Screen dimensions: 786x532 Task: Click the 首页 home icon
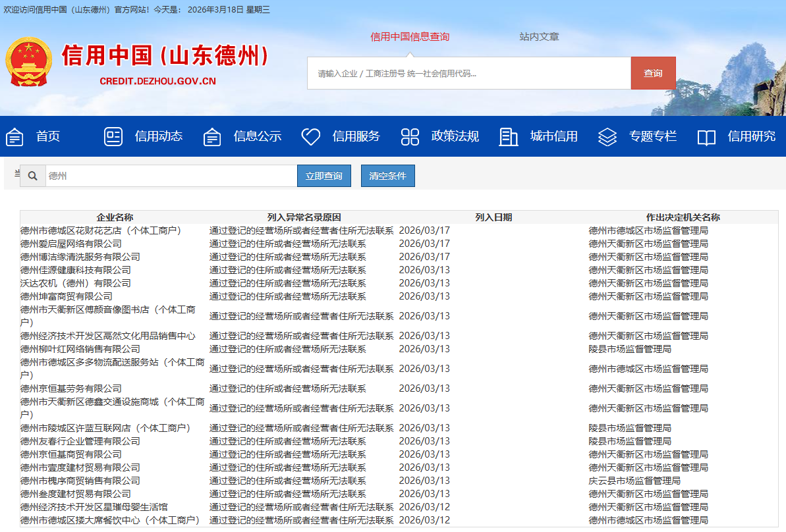click(x=14, y=137)
